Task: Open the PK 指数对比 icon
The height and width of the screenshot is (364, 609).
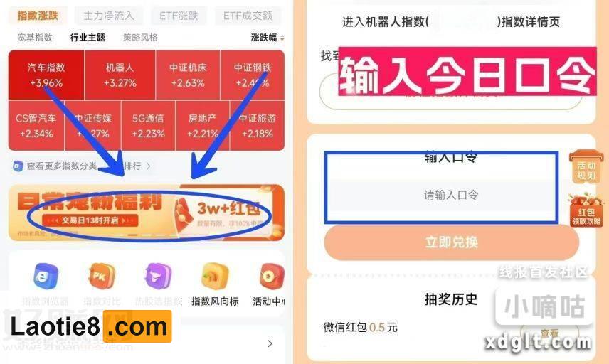Action: [x=102, y=276]
